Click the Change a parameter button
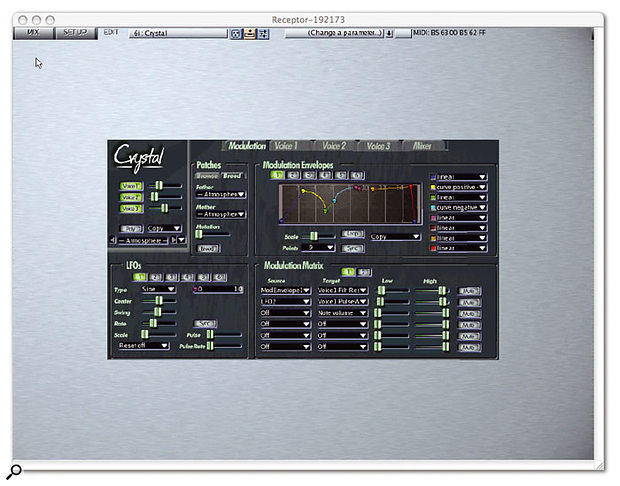620x486 pixels. coord(335,33)
